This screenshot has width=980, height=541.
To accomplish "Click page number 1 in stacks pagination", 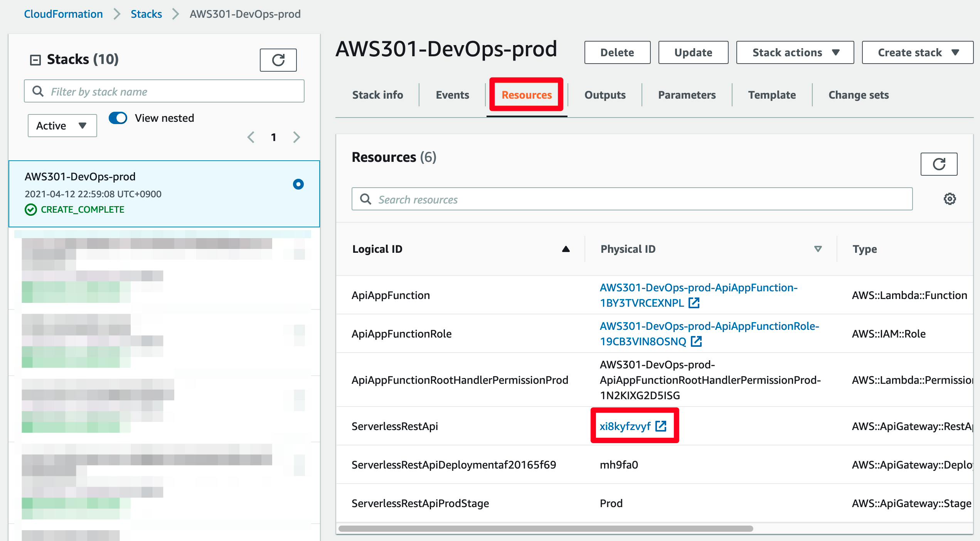I will pyautogui.click(x=273, y=137).
